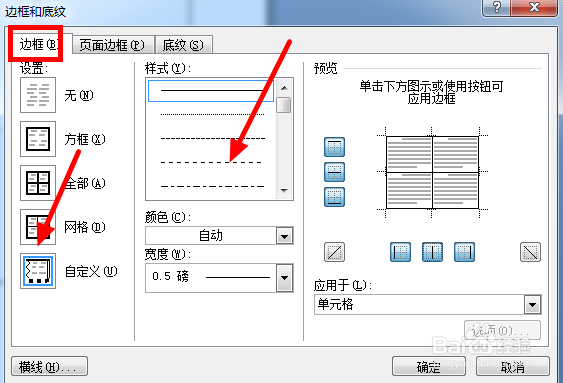Click the 自定义(U) label text

(91, 271)
